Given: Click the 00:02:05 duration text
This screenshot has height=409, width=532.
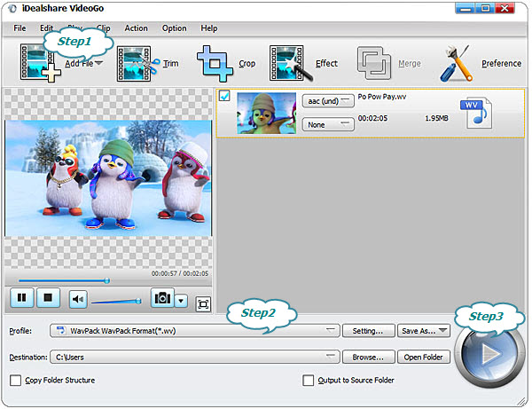Looking at the screenshot, I should [372, 118].
